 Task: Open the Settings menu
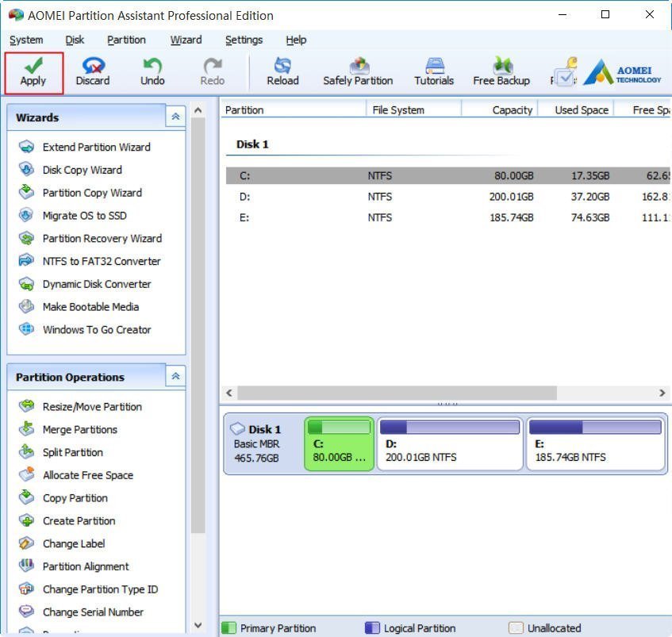pos(244,40)
